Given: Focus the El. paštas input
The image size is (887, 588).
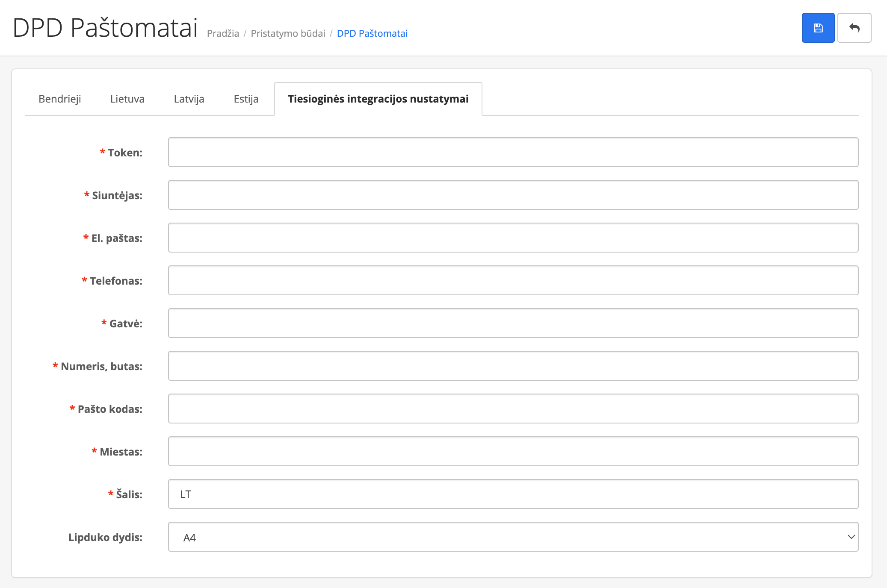Looking at the screenshot, I should click(x=513, y=238).
